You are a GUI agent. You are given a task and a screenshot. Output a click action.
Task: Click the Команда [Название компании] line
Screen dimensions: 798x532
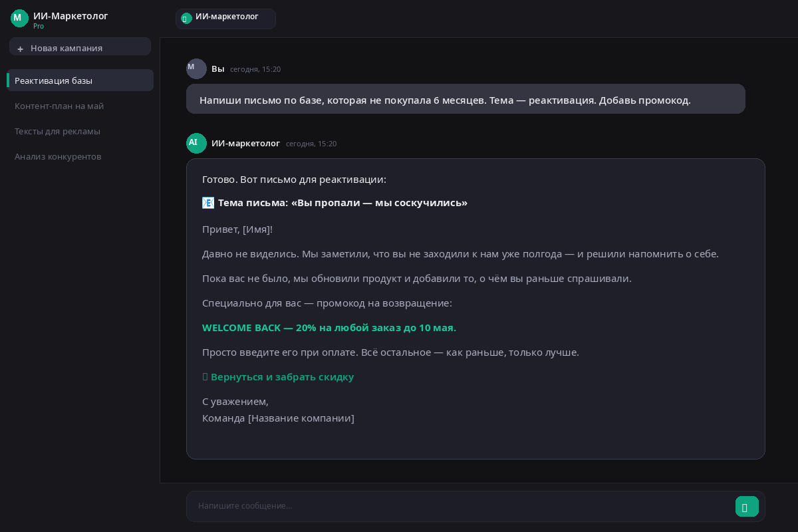[x=278, y=418]
